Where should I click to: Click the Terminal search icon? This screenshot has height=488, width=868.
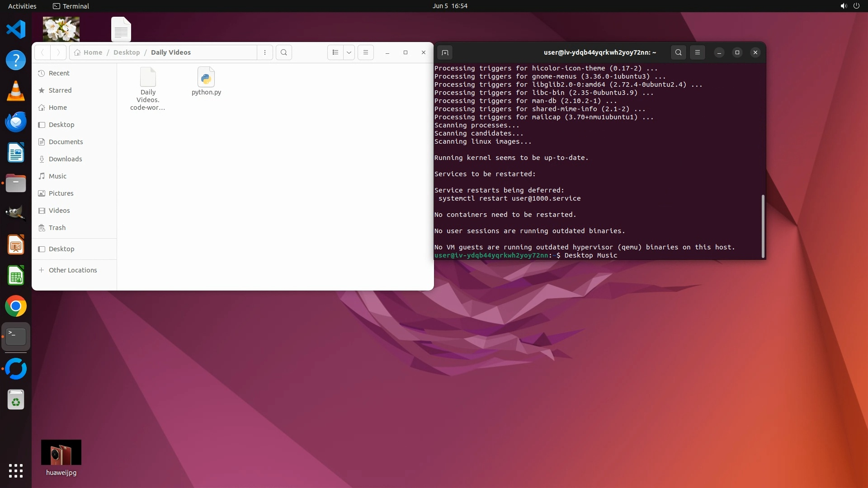(x=678, y=52)
